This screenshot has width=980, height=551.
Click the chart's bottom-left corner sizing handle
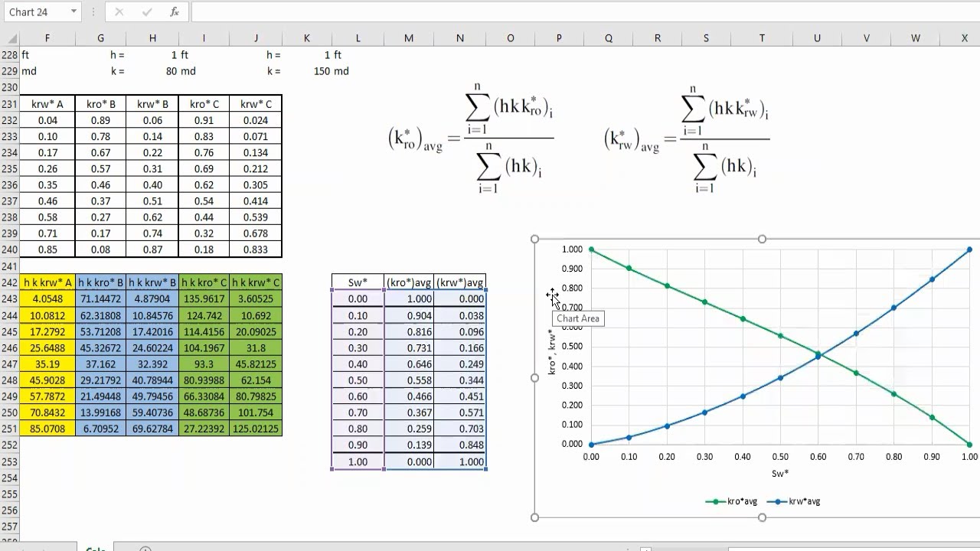pos(535,517)
